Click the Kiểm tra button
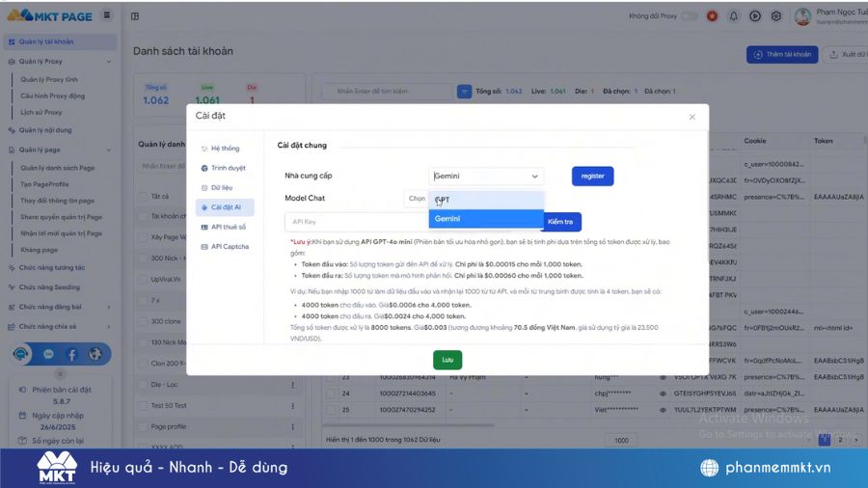 [x=560, y=222]
